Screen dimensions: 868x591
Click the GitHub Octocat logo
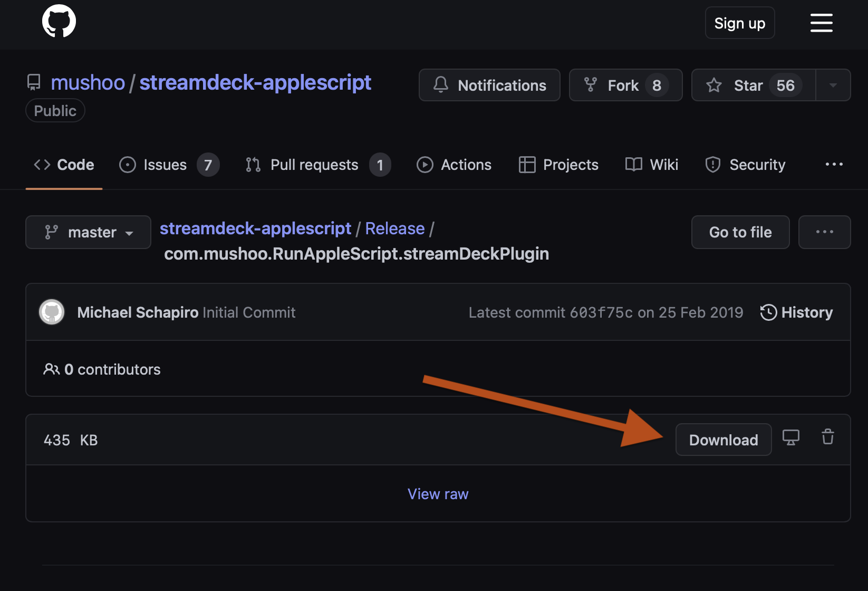coord(59,22)
